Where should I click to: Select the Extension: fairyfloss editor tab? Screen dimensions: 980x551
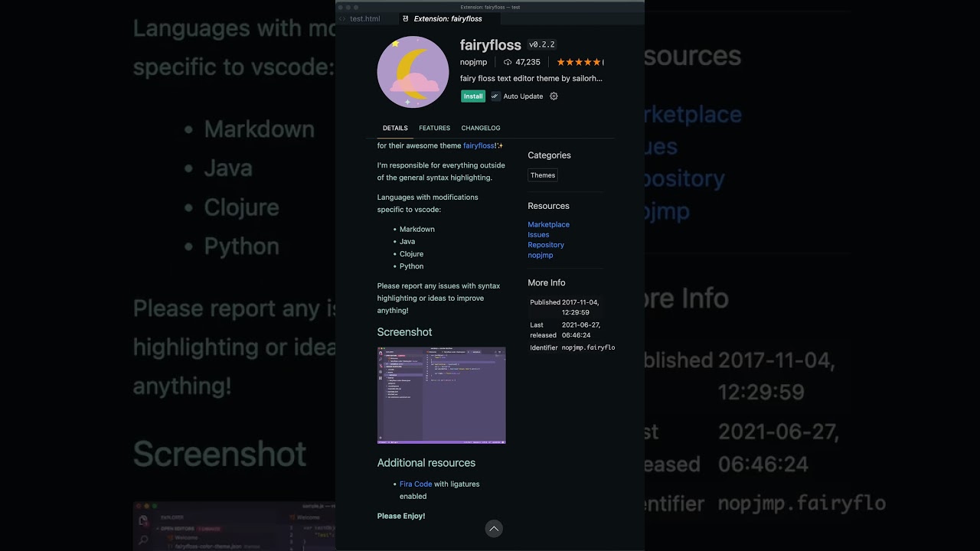(448, 18)
